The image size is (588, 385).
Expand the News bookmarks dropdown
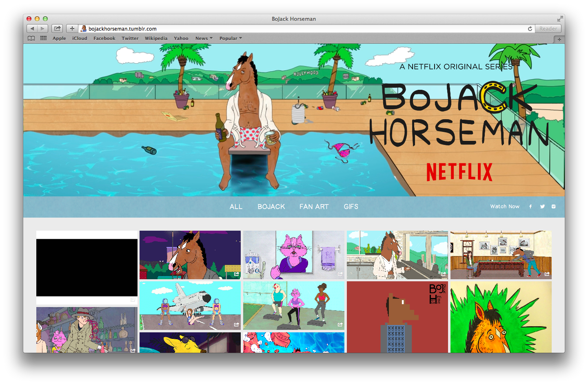click(x=204, y=38)
